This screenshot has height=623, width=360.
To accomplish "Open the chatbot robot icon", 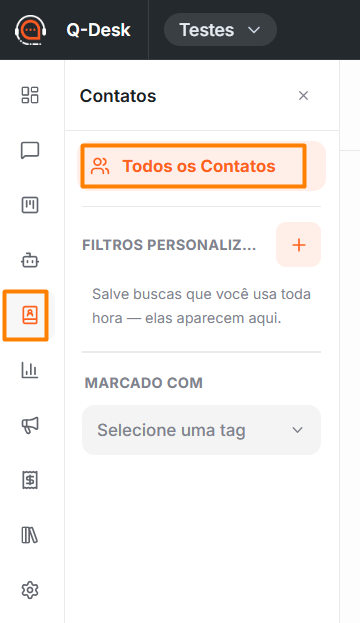I will click(x=30, y=261).
